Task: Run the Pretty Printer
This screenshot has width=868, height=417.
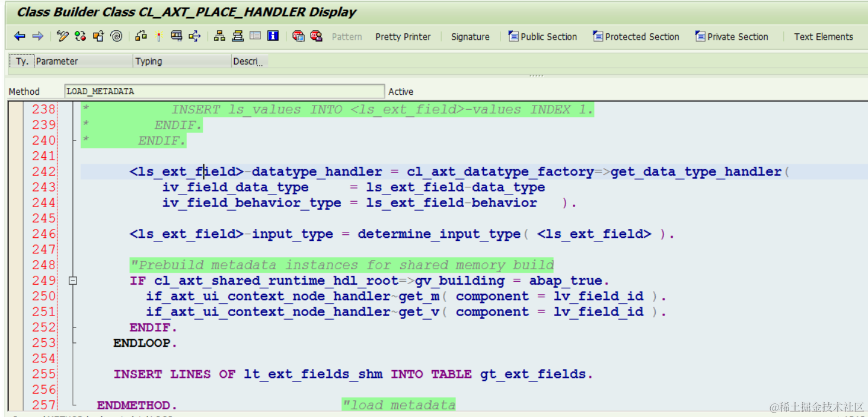Action: 403,37
